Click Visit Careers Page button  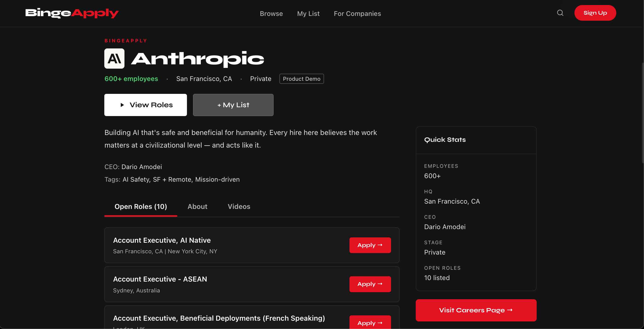(x=476, y=310)
